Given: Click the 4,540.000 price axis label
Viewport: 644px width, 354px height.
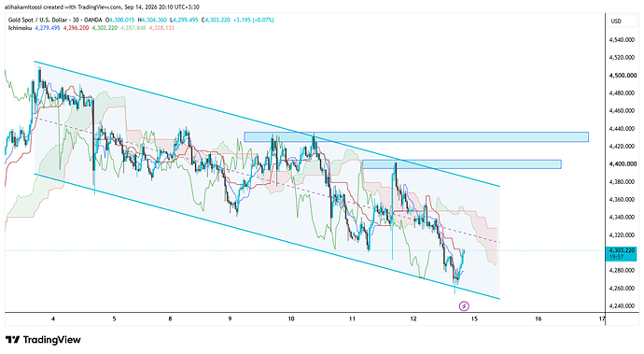Looking at the screenshot, I should click(623, 40).
